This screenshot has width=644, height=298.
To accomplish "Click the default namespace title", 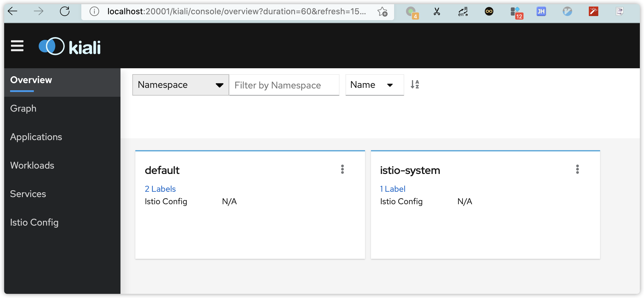I will point(162,170).
